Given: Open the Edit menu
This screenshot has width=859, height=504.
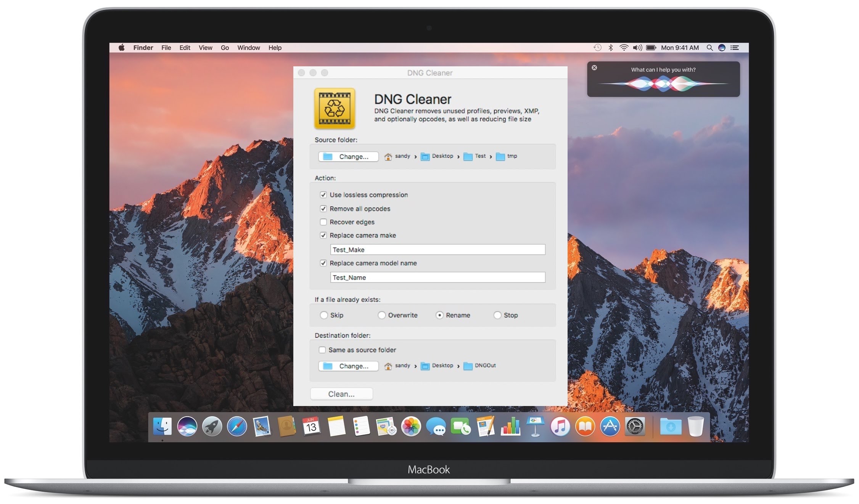Looking at the screenshot, I should pyautogui.click(x=185, y=48).
